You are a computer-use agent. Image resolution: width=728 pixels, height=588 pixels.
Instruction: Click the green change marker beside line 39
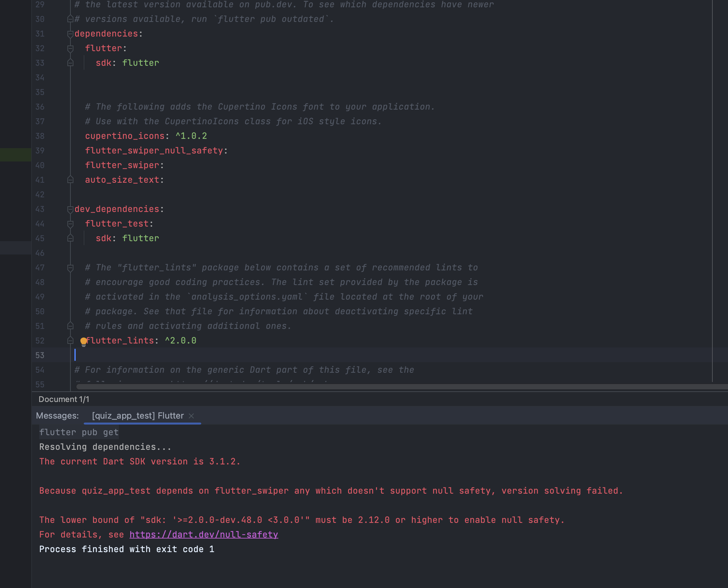(x=16, y=154)
